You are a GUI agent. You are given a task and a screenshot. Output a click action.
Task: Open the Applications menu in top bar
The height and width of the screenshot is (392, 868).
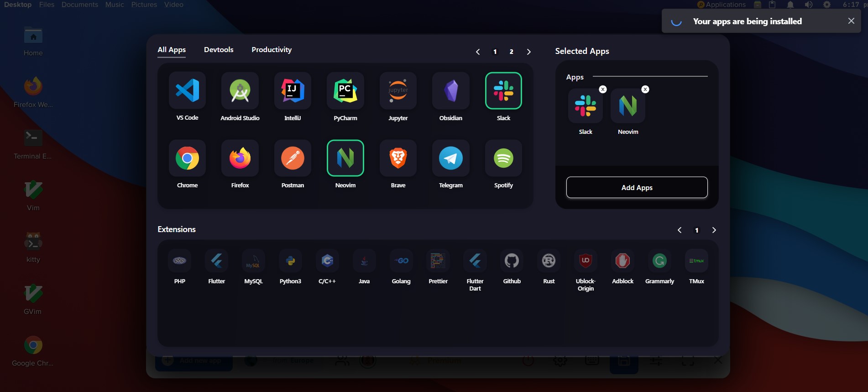[x=722, y=5]
